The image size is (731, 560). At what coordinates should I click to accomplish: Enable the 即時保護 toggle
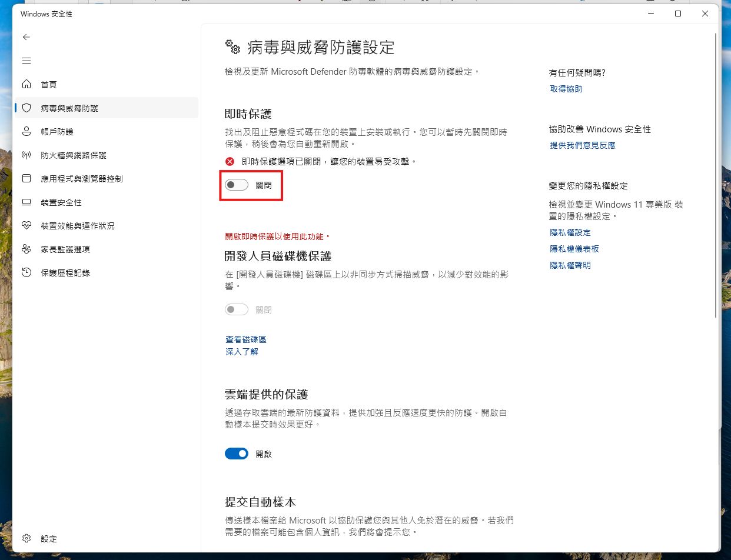[236, 184]
